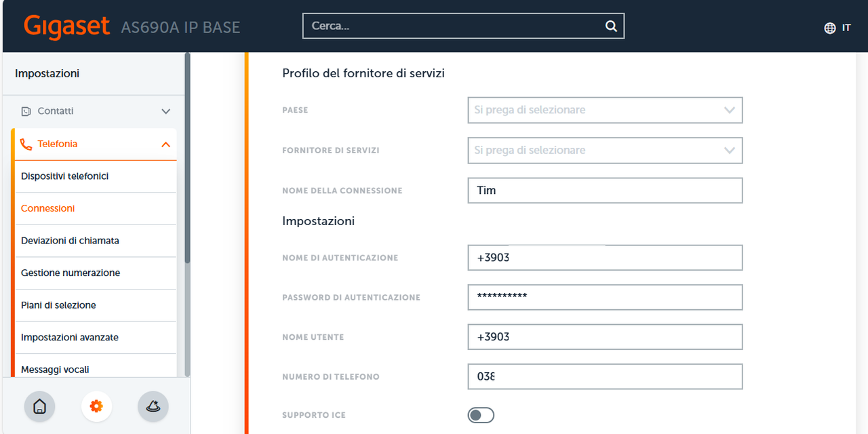The height and width of the screenshot is (434, 868).
Task: Click the search magnifier icon
Action: click(611, 26)
